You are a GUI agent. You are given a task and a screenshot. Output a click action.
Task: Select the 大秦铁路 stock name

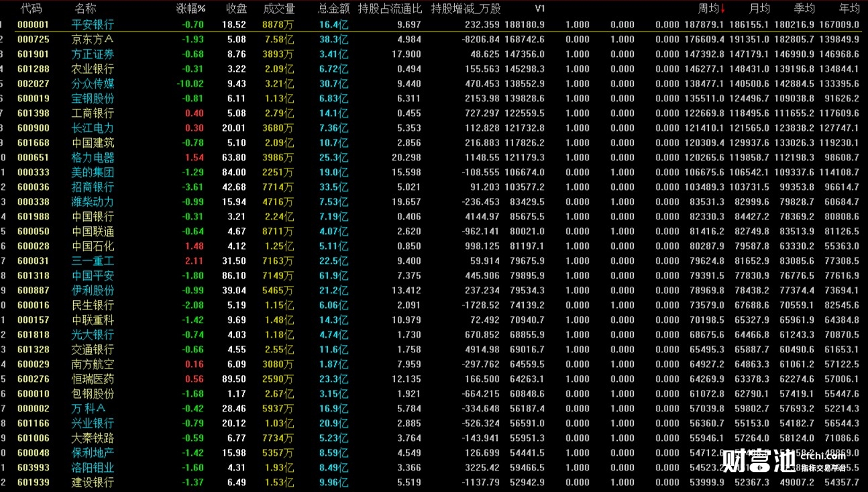(93, 438)
